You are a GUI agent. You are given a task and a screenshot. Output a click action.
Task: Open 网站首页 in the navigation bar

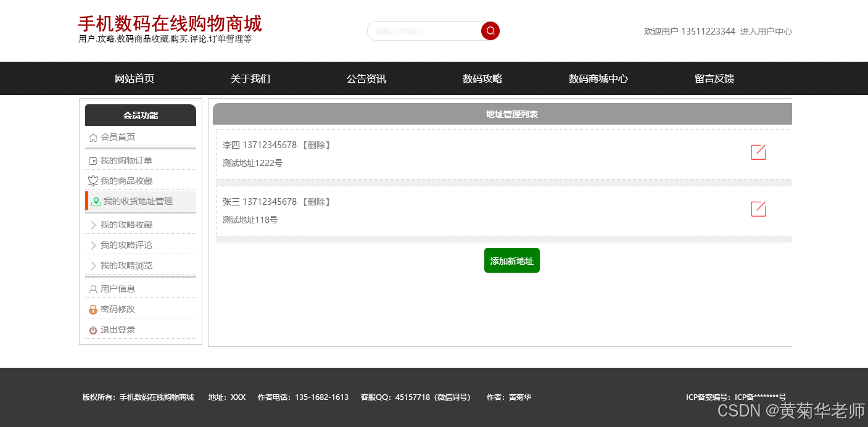pos(134,78)
